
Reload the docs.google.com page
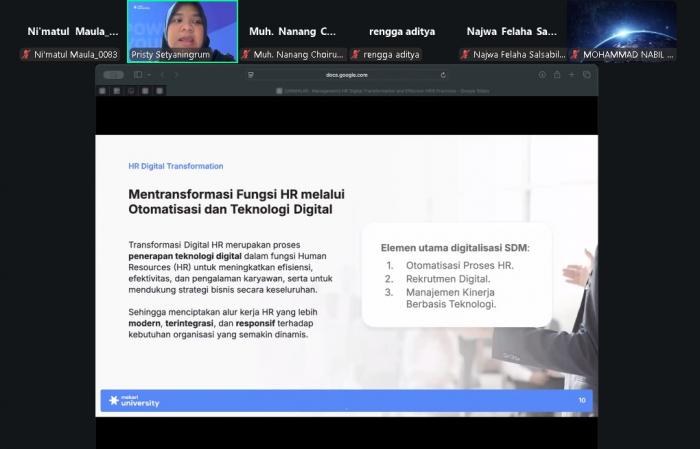442,75
